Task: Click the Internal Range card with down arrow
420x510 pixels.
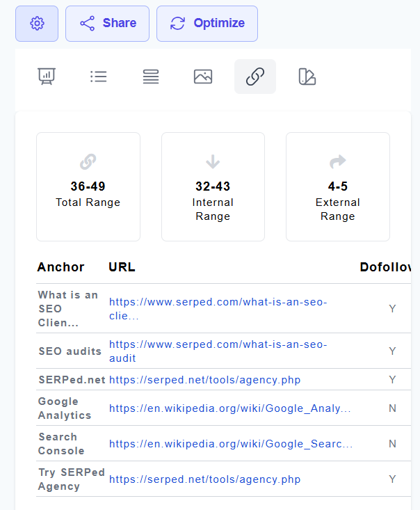Action: tap(213, 186)
